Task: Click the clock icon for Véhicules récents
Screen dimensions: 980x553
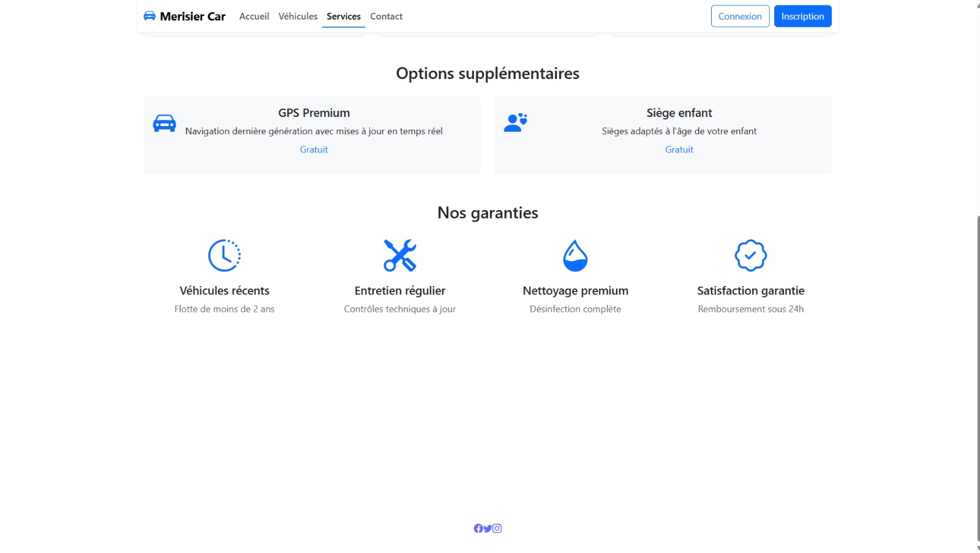Action: pyautogui.click(x=224, y=255)
